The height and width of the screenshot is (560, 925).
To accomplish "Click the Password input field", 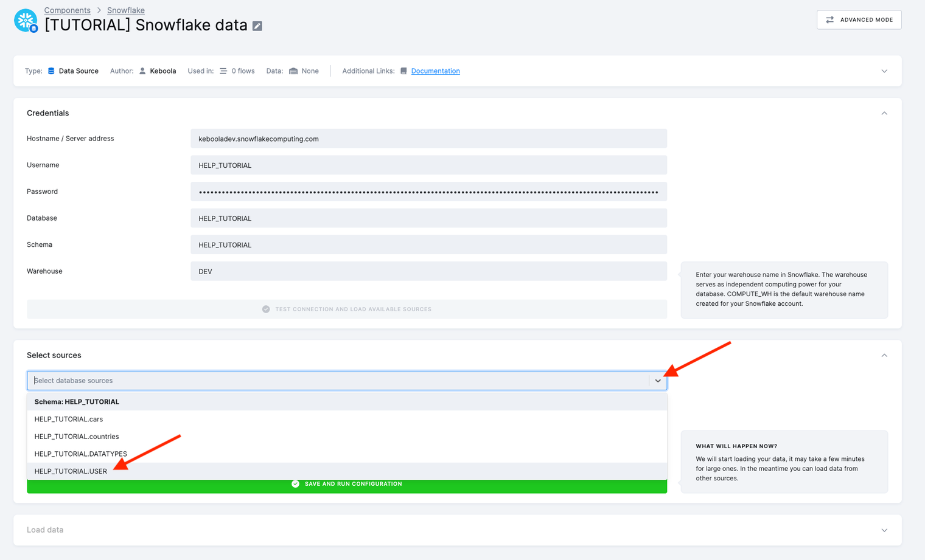I will [428, 192].
